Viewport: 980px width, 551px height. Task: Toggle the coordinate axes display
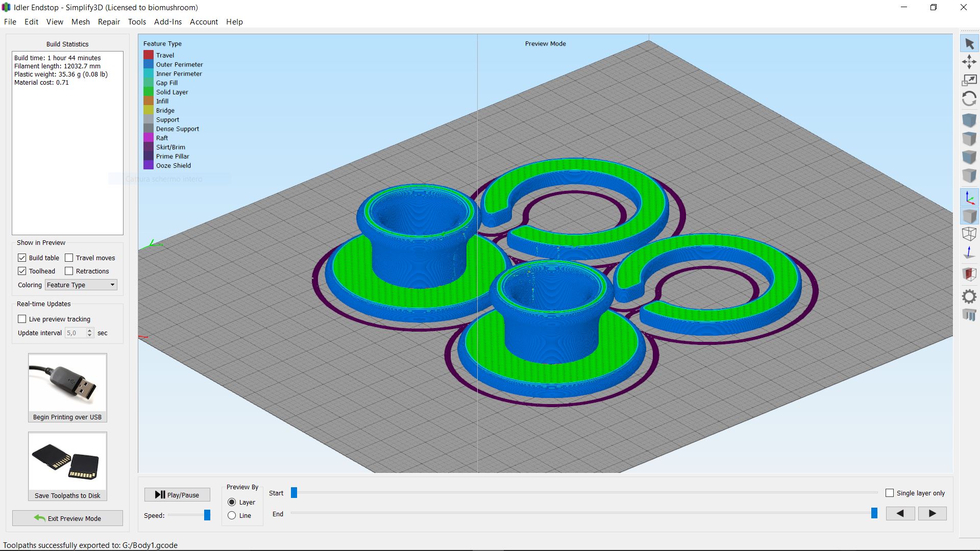point(969,197)
